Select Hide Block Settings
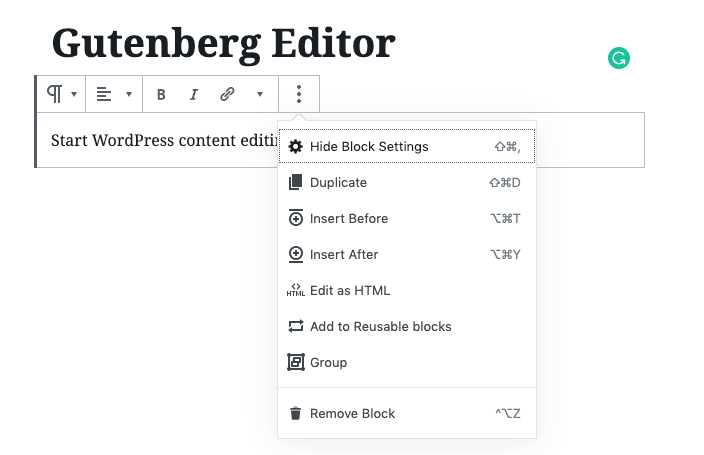The image size is (704, 455). click(x=407, y=146)
